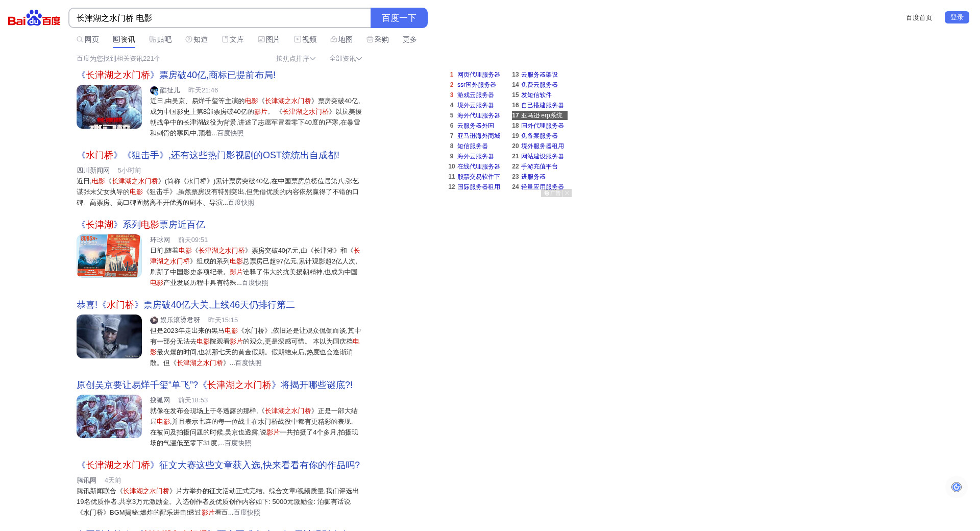Open thumbnail of first 票房破40亿 article
Image resolution: width=980 pixels, height=531 pixels.
pos(109,107)
